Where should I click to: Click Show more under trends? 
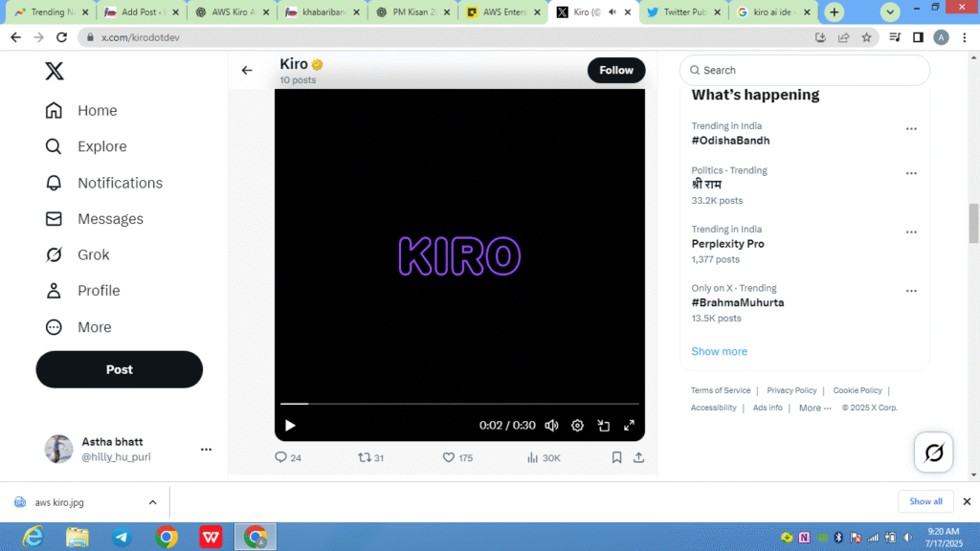[719, 351]
